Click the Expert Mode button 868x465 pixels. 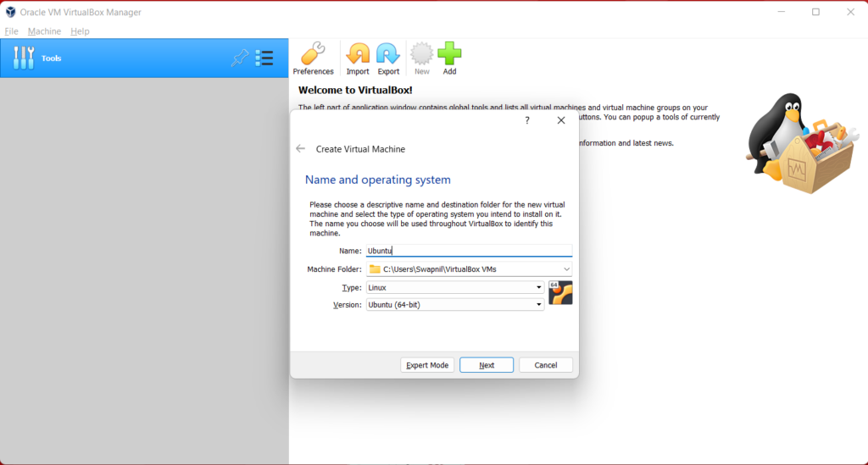pos(427,365)
